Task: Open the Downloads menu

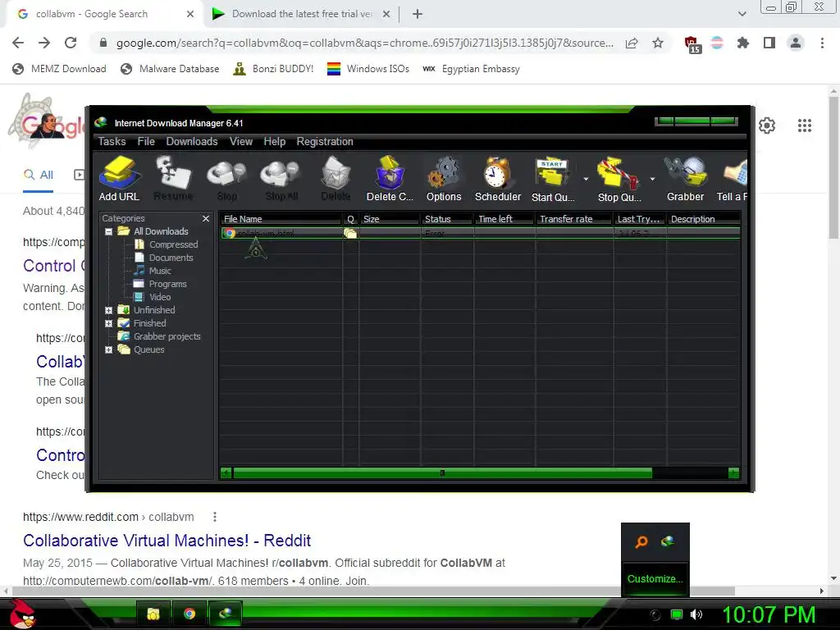Action: pyautogui.click(x=192, y=141)
